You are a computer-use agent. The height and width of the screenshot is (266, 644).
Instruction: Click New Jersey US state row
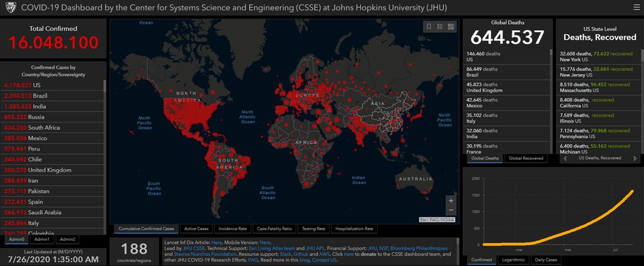tap(599, 72)
